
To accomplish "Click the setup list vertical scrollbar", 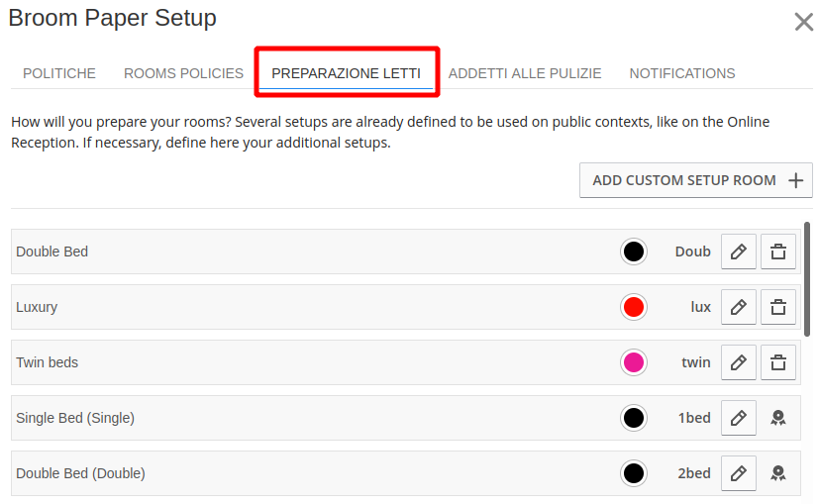I will [807, 279].
